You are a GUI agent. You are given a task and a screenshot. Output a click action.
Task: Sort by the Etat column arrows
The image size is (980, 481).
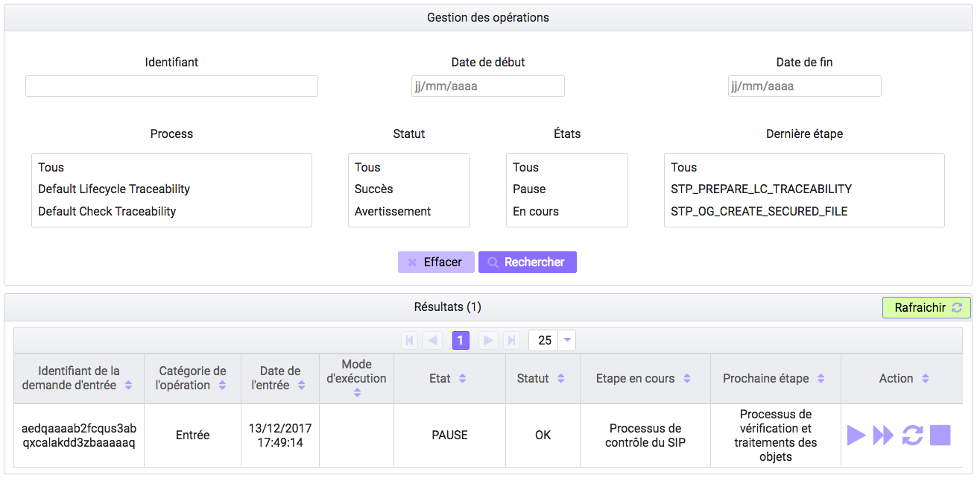click(462, 379)
